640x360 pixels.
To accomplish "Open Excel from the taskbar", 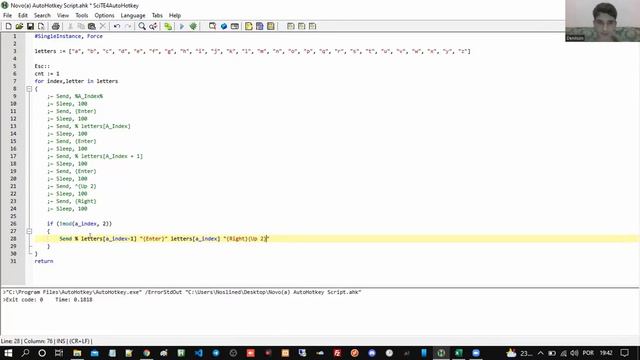I will [458, 353].
